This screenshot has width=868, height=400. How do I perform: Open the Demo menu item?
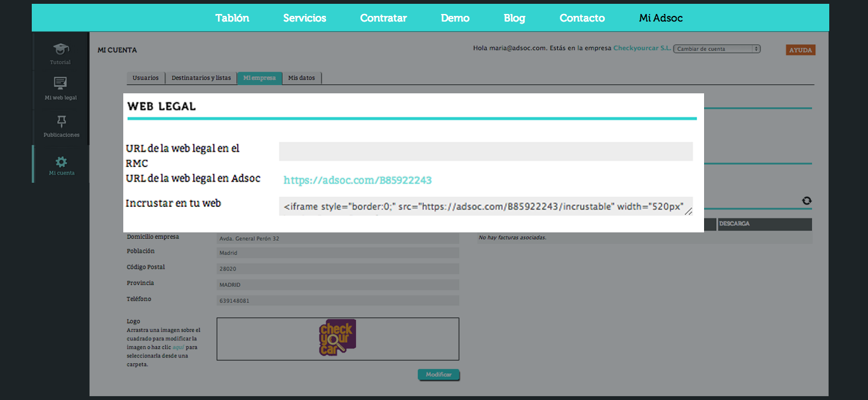[x=455, y=18]
